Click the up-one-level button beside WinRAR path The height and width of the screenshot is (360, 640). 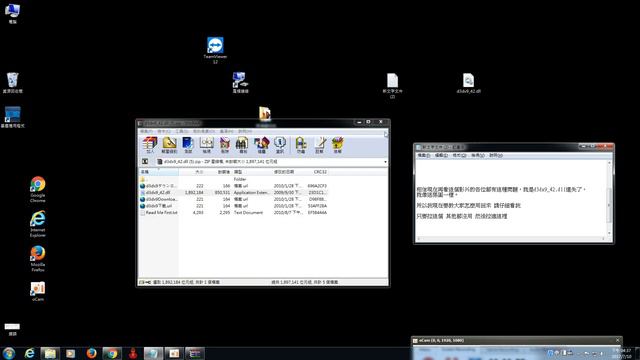coord(145,162)
